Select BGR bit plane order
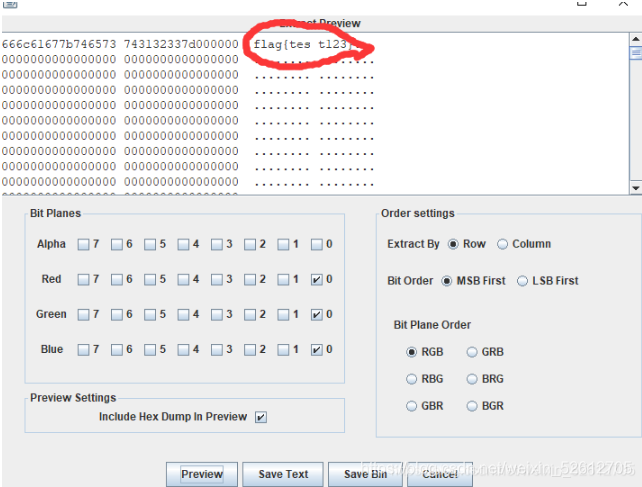The height and width of the screenshot is (487, 642). [x=472, y=406]
